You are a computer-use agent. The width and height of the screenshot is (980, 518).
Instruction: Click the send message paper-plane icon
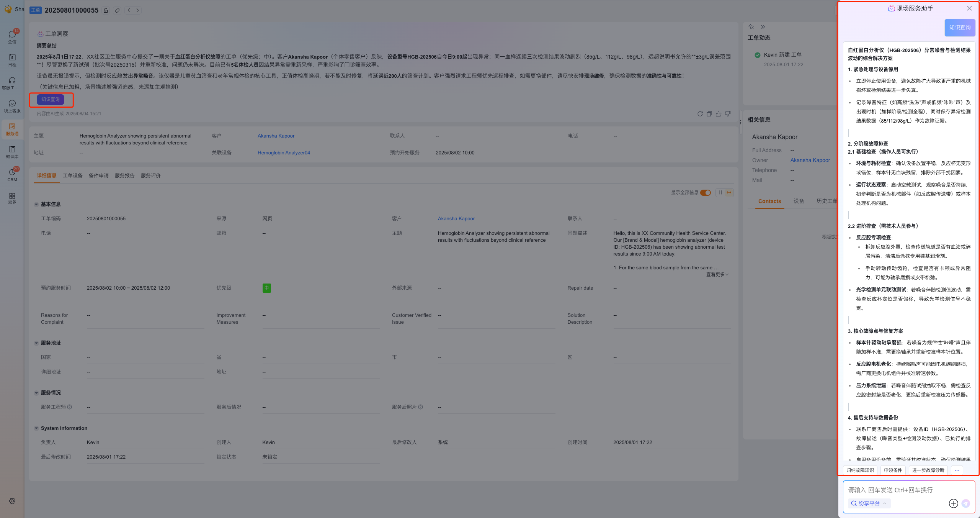point(965,503)
